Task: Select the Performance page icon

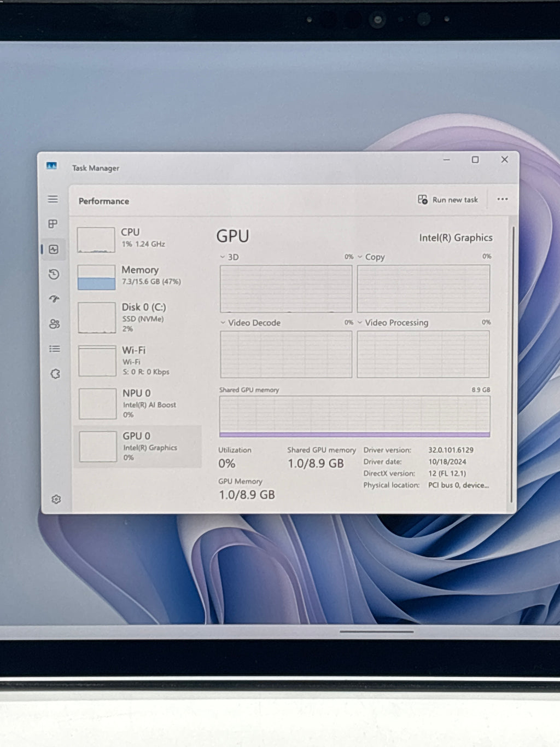Action: 54,249
